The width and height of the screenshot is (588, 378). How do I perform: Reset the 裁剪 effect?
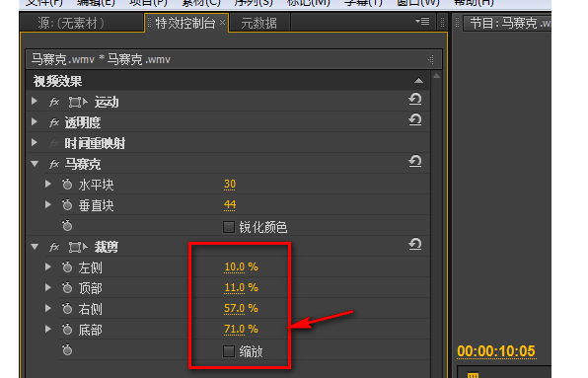(x=415, y=245)
